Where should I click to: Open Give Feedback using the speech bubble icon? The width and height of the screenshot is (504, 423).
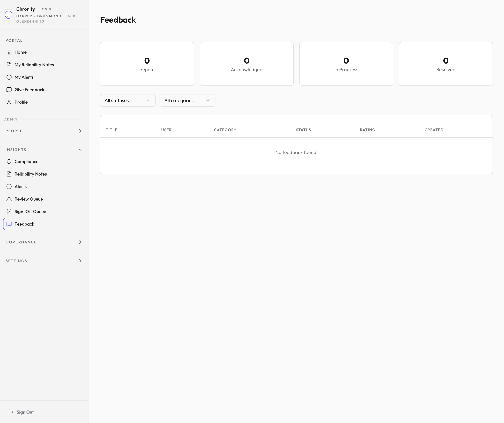coord(9,89)
